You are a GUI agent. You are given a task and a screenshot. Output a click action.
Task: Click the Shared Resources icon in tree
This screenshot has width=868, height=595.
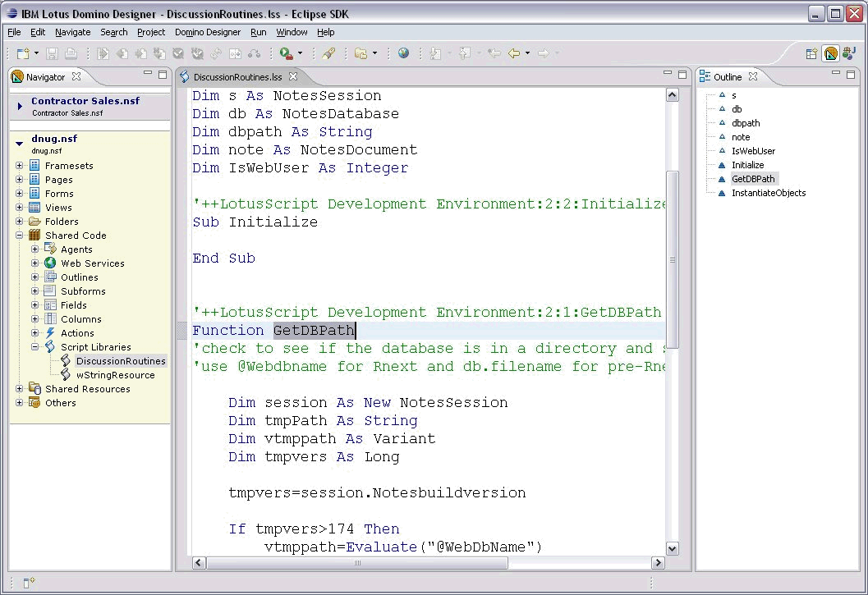[34, 388]
